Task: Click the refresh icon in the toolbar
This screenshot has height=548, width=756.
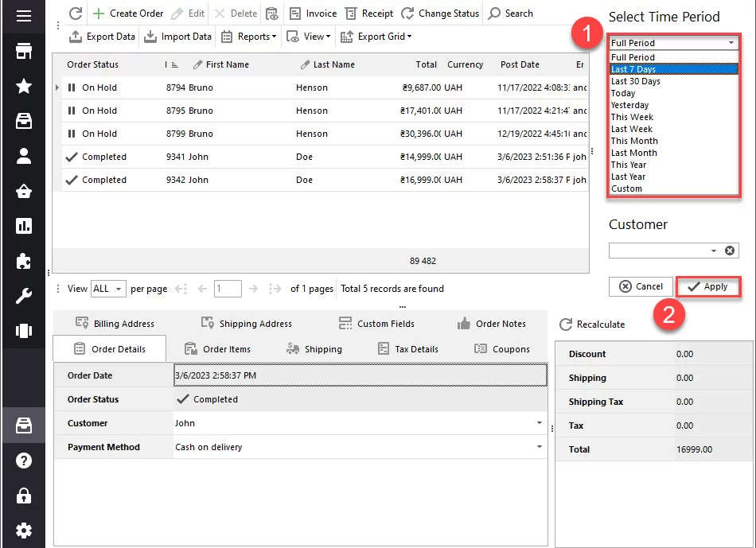Action: click(x=76, y=14)
